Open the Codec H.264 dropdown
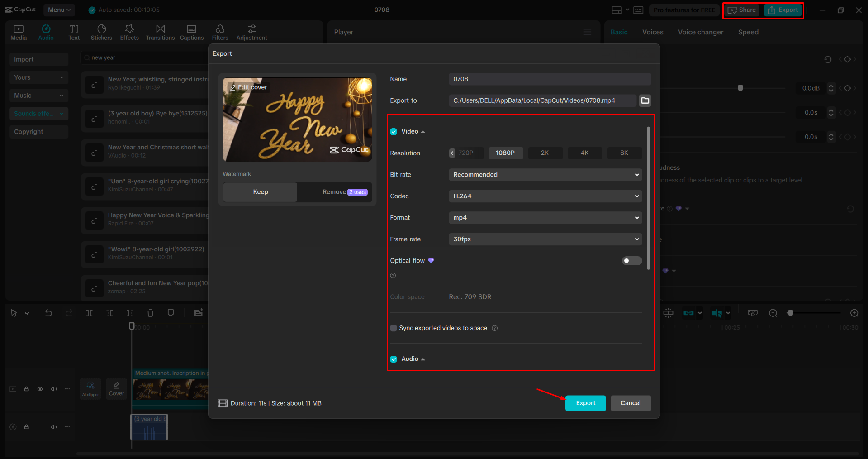This screenshot has width=868, height=459. pos(545,196)
